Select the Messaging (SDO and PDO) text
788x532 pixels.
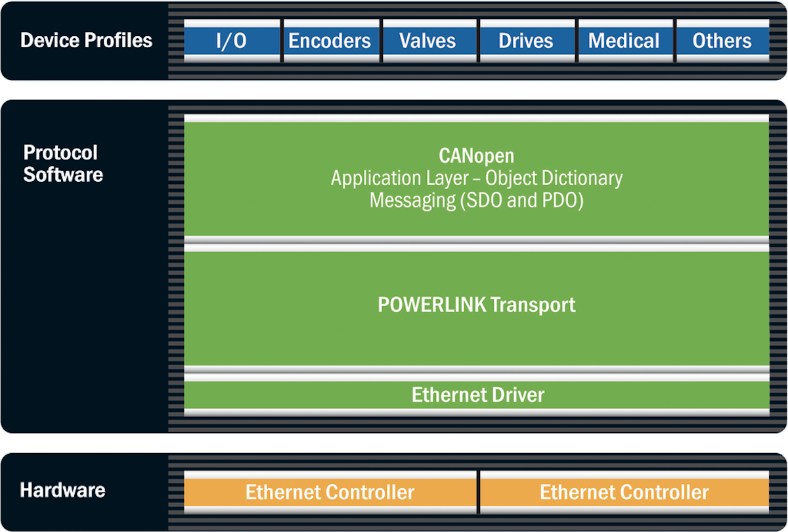click(476, 200)
